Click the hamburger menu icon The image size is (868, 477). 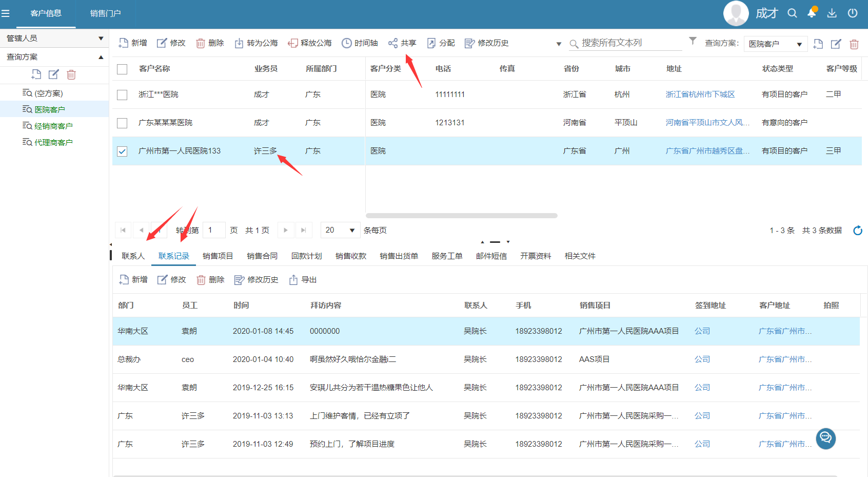(x=6, y=13)
